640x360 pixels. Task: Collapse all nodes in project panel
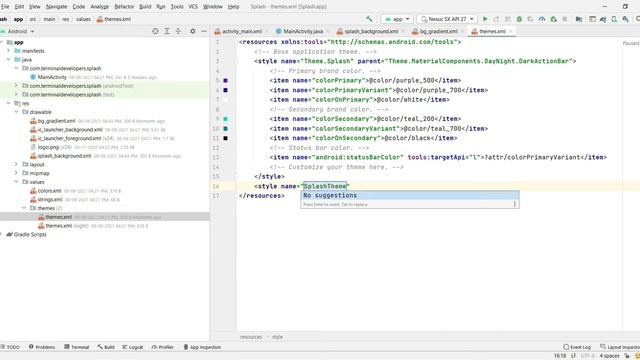pyautogui.click(x=178, y=31)
